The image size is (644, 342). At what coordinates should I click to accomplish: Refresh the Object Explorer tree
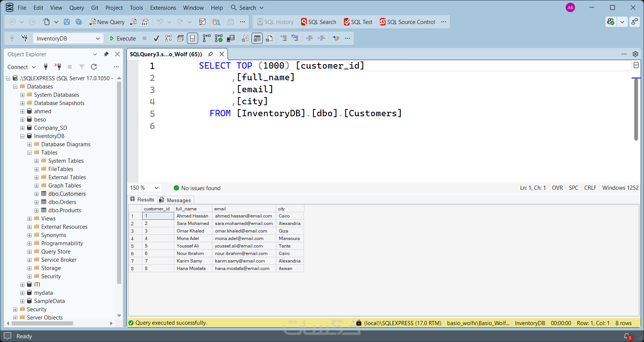click(94, 67)
